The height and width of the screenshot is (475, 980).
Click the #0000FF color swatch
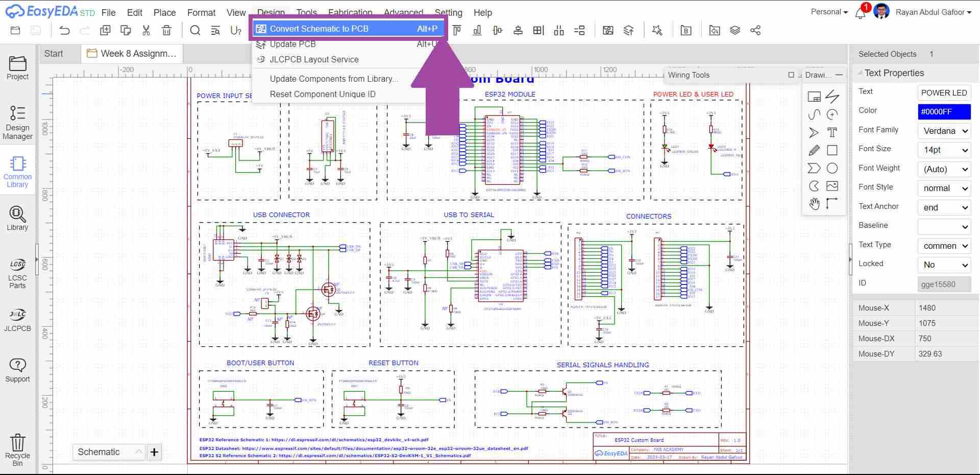[x=944, y=112]
